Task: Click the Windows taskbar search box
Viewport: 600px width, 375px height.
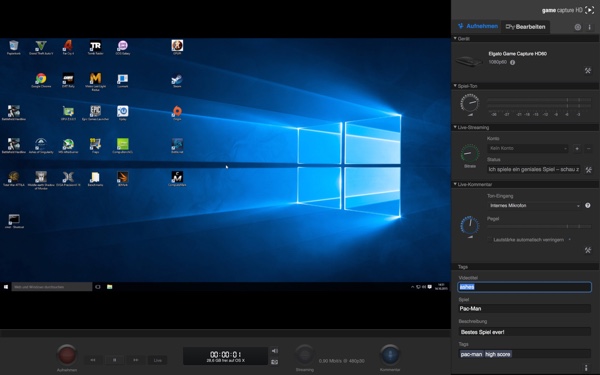Action: point(52,287)
